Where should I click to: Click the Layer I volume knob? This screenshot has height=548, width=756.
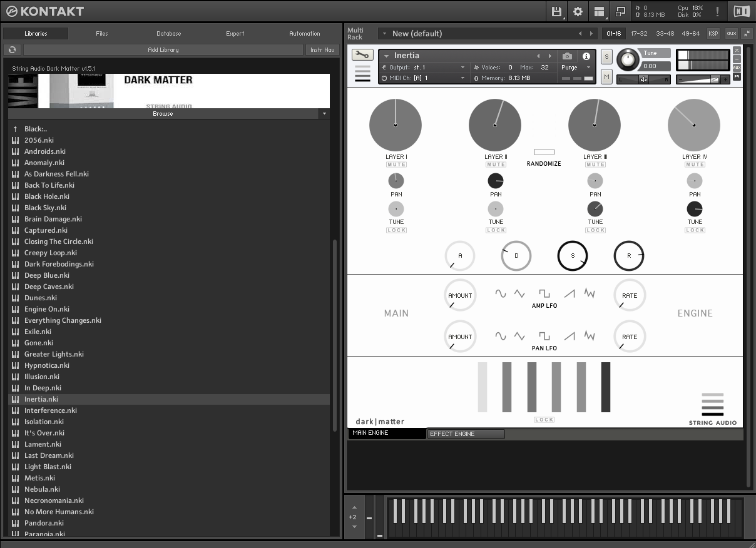pos(396,125)
